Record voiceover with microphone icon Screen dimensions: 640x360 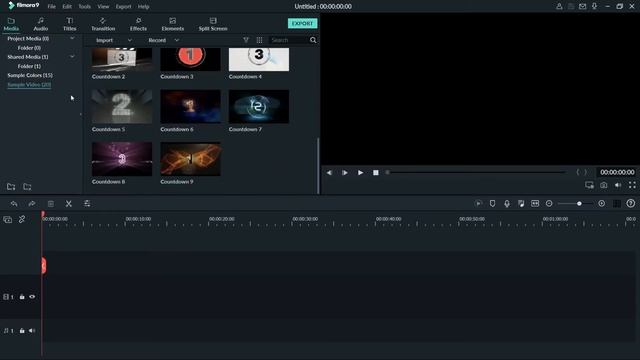click(x=507, y=203)
